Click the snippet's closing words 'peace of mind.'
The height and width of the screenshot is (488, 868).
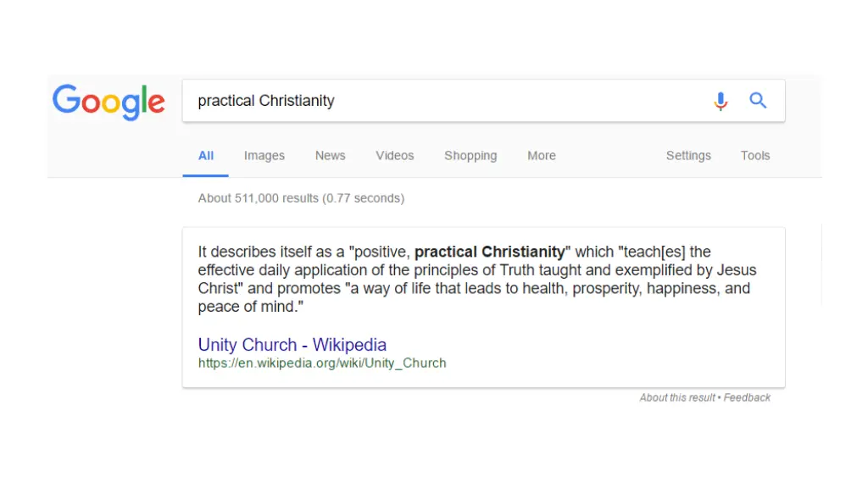tap(249, 307)
